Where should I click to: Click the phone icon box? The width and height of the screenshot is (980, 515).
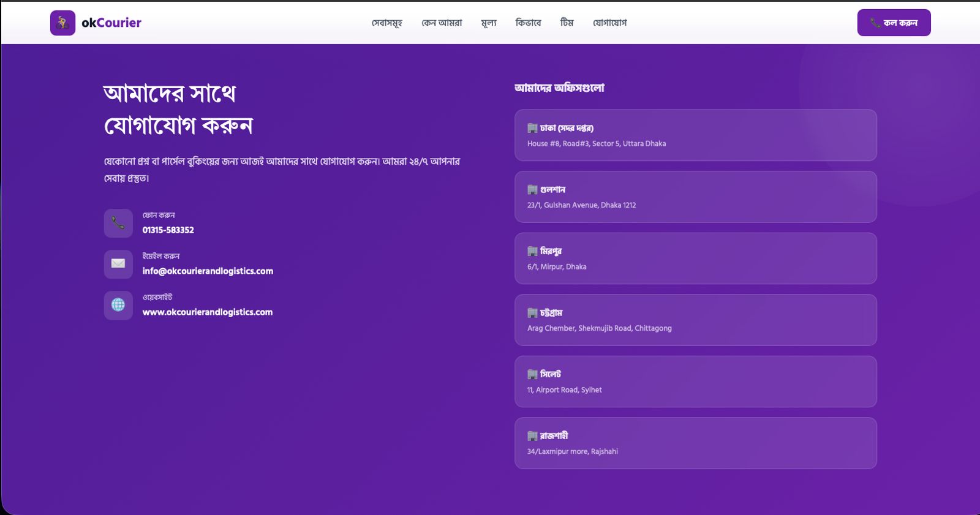tap(118, 223)
